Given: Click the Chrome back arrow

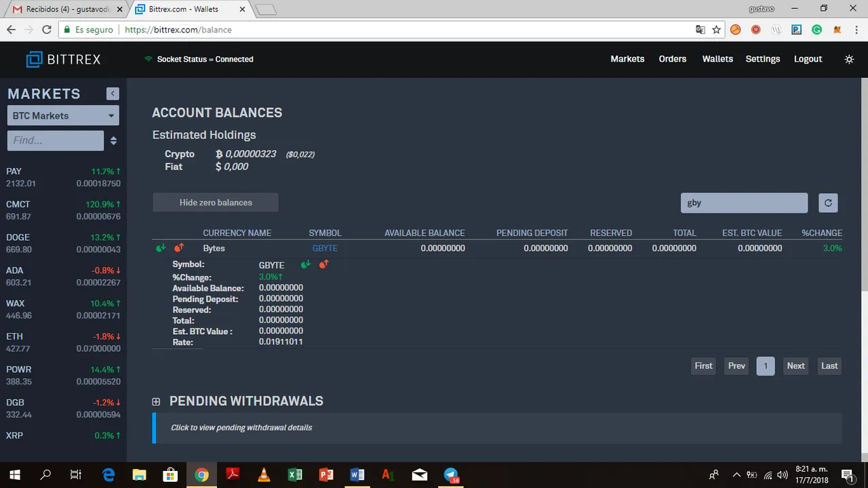Looking at the screenshot, I should click(x=11, y=30).
